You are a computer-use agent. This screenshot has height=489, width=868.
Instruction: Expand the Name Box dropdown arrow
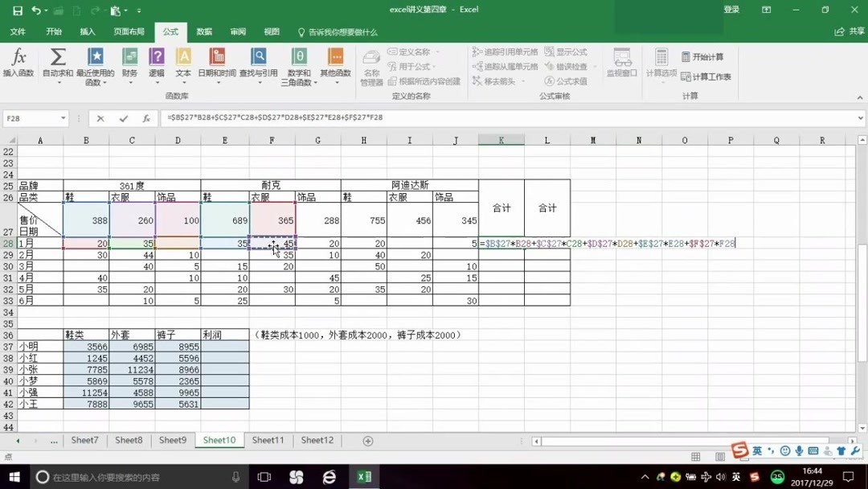point(64,117)
